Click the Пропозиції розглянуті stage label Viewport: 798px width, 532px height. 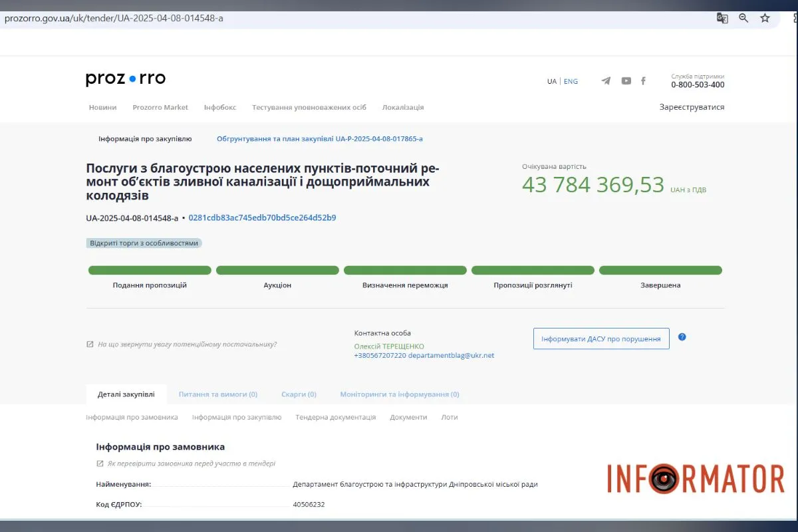[x=533, y=285]
